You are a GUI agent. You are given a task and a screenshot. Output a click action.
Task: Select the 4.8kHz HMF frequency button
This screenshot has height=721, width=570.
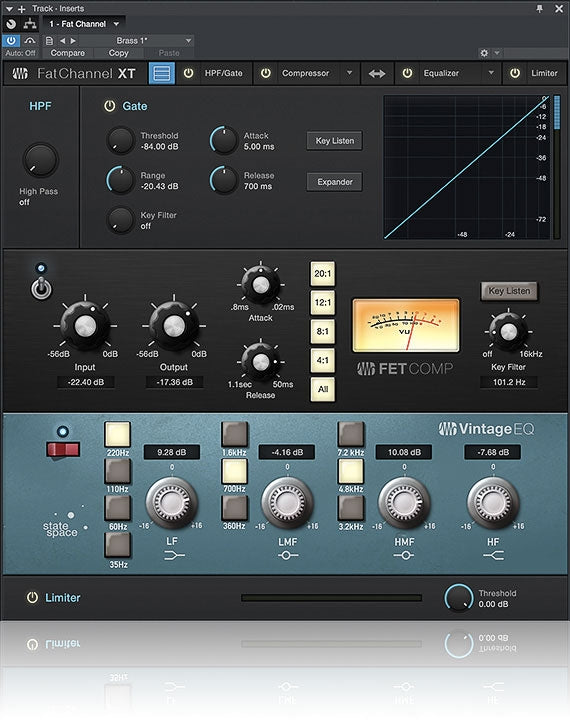pos(351,471)
